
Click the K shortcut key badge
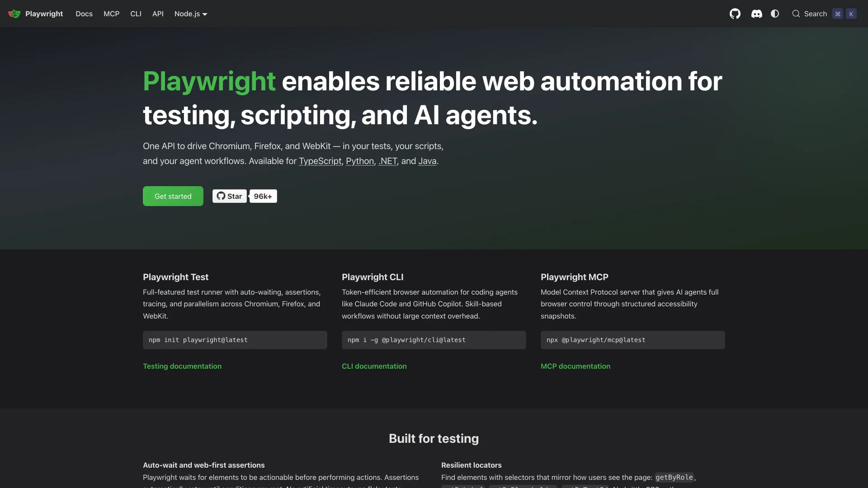coord(851,14)
